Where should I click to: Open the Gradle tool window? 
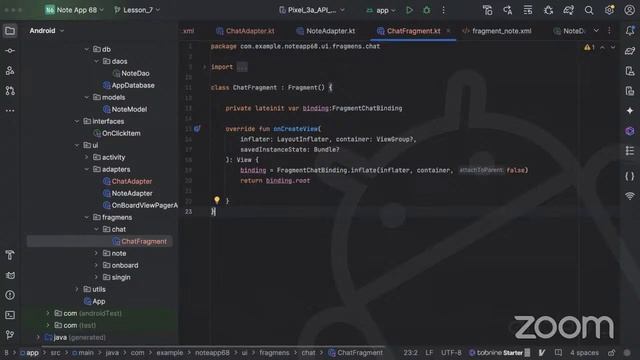tap(630, 51)
